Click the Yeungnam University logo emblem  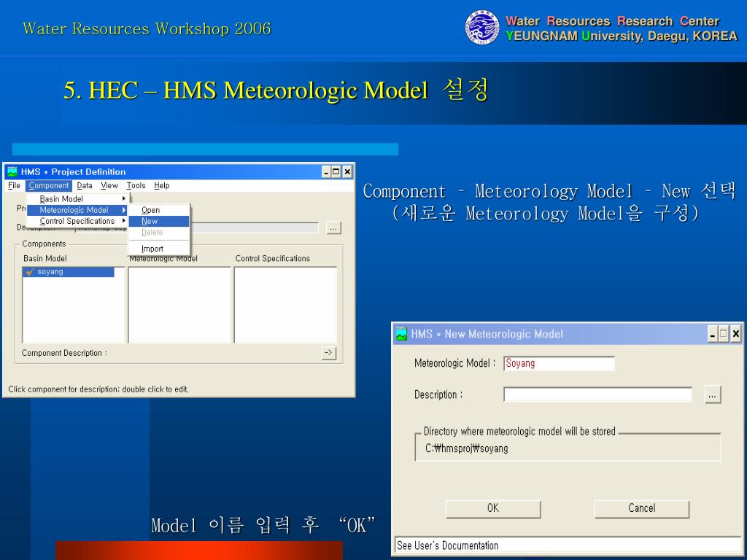point(482,28)
